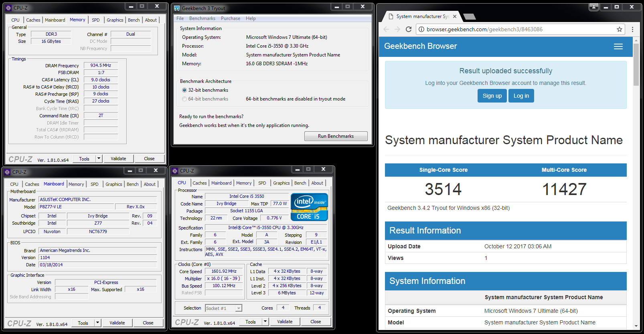This screenshot has height=334, width=644.
Task: Click Validate in CPU window
Action: click(285, 322)
